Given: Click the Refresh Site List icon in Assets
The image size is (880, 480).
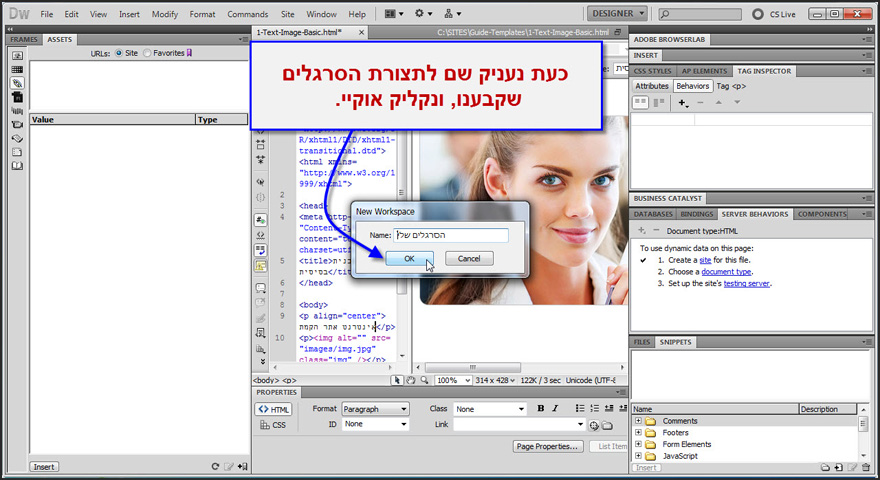Looking at the screenshot, I should [x=215, y=467].
